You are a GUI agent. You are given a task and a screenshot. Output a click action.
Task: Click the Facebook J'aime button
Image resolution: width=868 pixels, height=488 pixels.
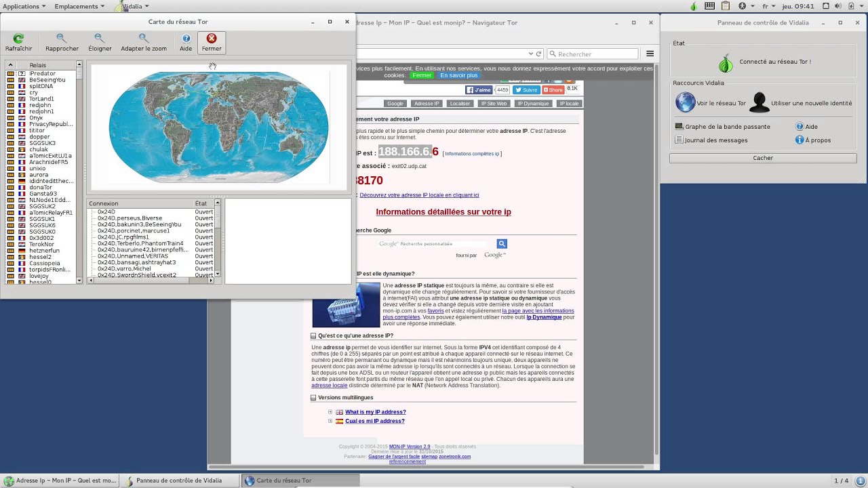point(479,89)
